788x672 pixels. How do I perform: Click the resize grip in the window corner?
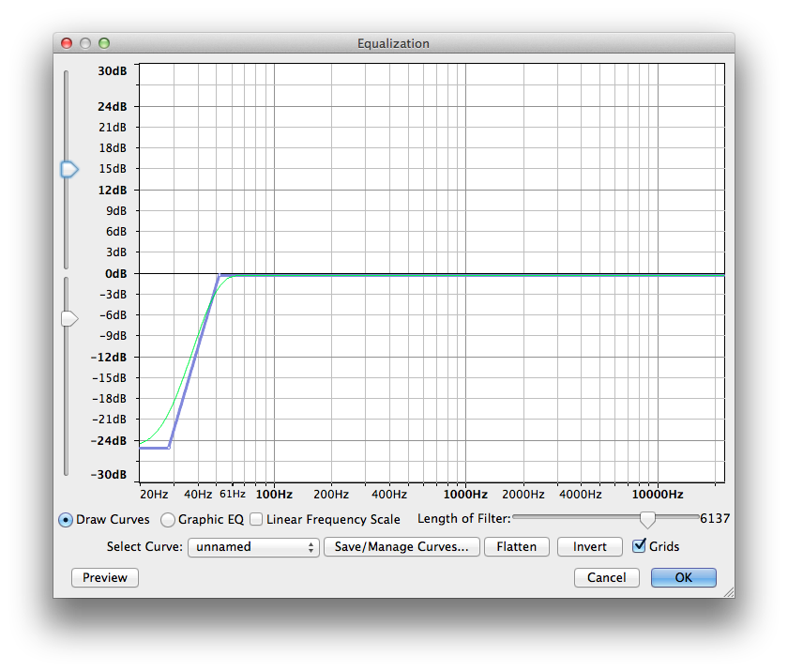point(728,591)
